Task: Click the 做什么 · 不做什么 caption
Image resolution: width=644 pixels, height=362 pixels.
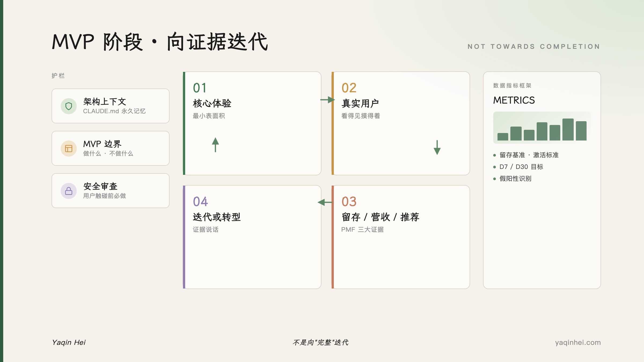Action: point(108,153)
